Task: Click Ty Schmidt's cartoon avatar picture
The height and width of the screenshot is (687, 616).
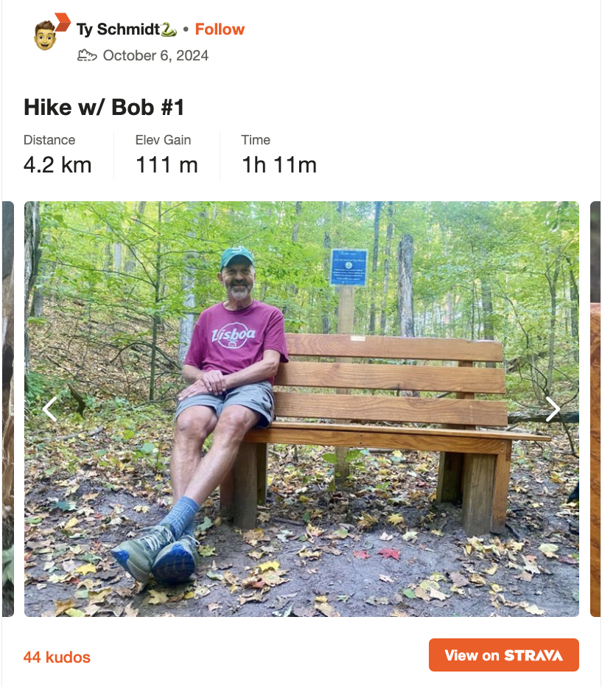Action: tap(45, 35)
